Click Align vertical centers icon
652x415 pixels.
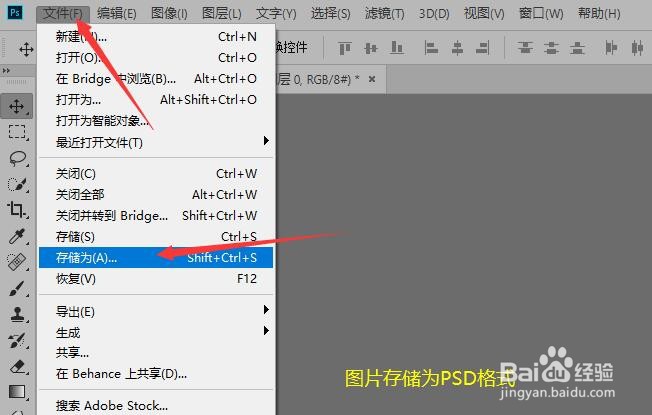(370, 48)
